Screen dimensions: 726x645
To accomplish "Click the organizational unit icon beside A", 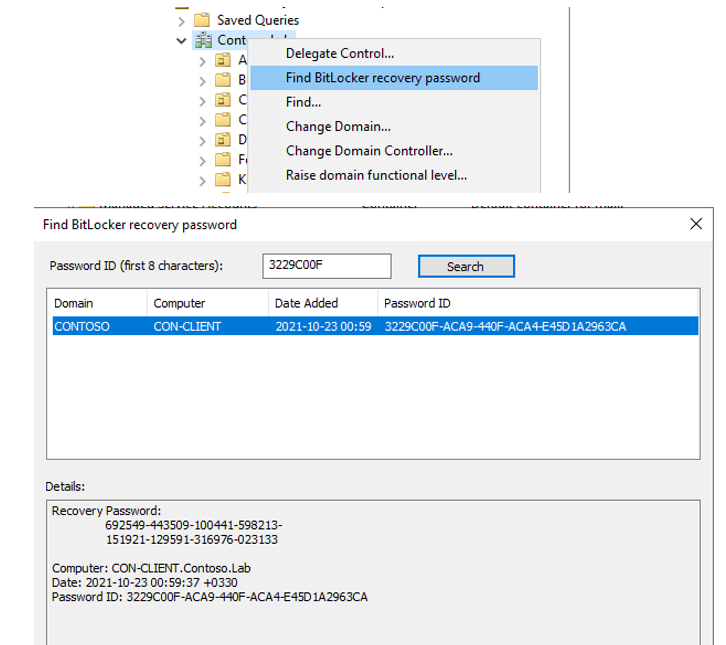I will tap(225, 61).
